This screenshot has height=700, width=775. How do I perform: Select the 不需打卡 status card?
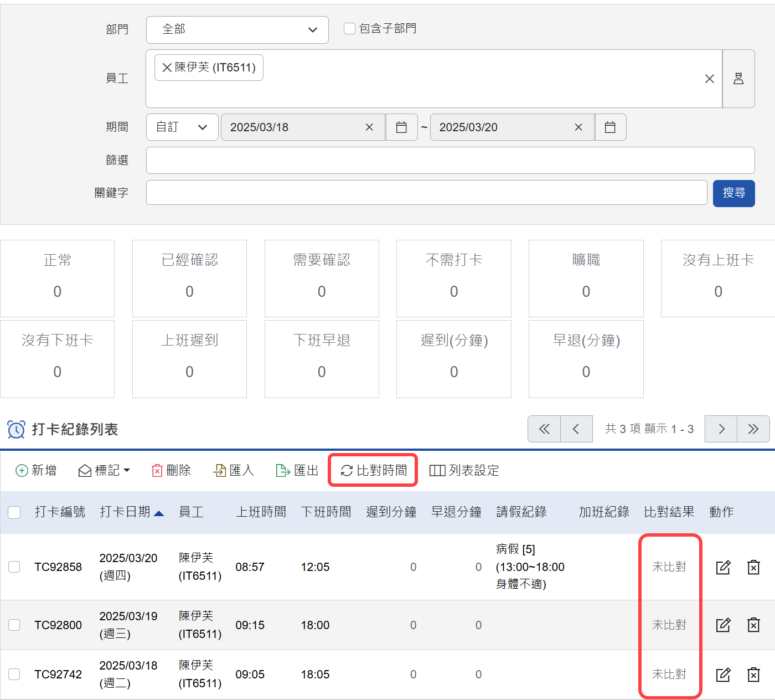pyautogui.click(x=454, y=279)
